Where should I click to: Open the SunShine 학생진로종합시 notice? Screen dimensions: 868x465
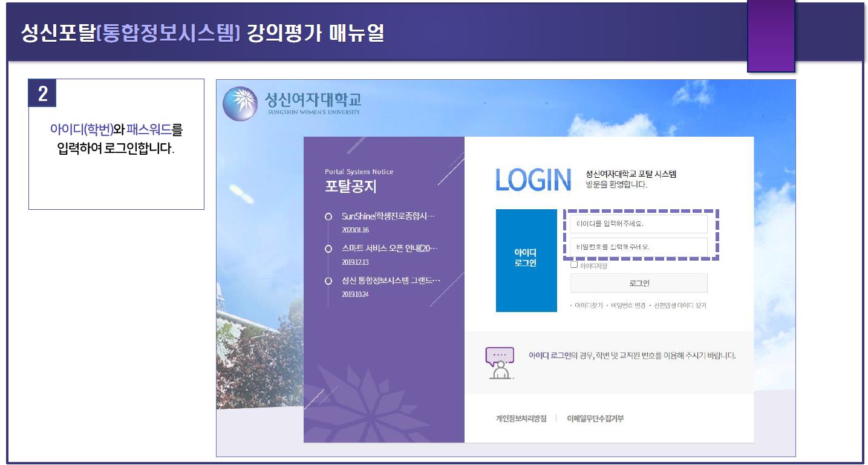[x=388, y=216]
